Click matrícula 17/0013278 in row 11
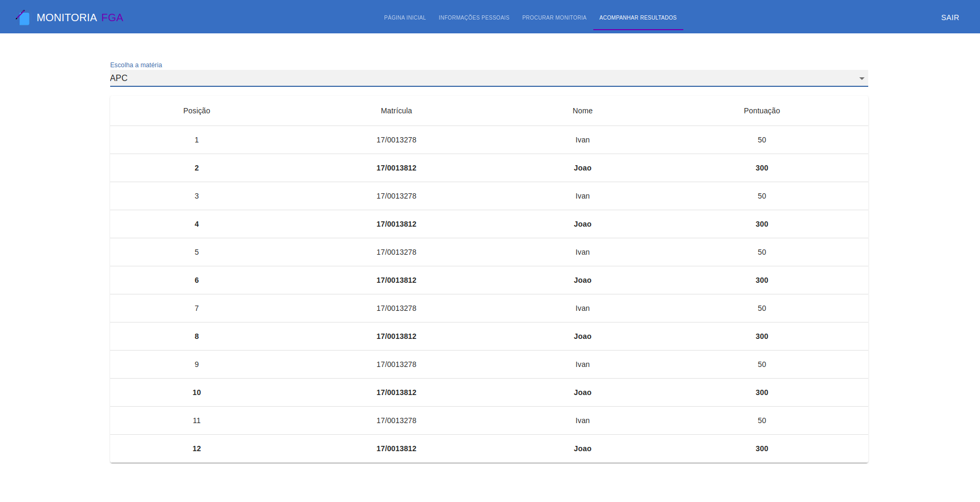980x502 pixels. tap(396, 420)
